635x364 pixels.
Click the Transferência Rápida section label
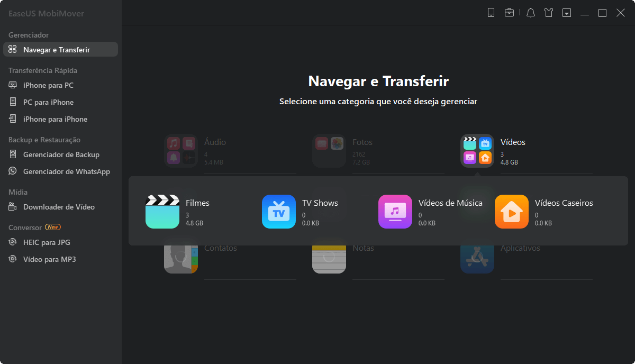43,70
